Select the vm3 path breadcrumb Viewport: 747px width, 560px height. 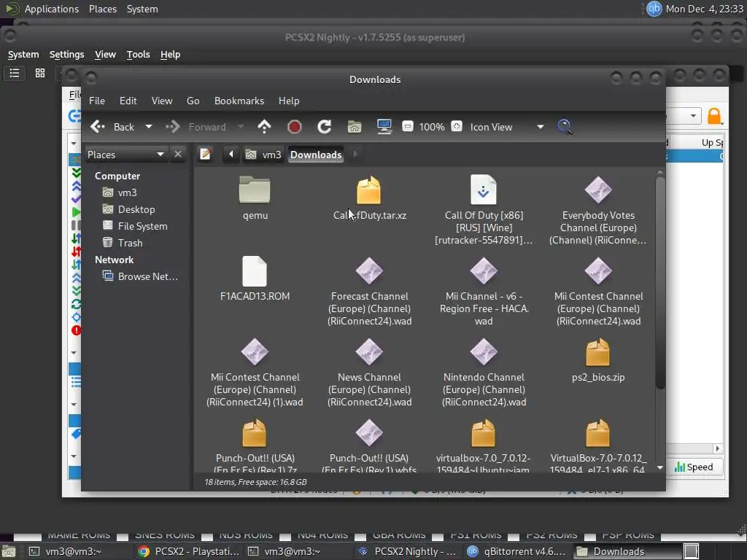pyautogui.click(x=263, y=155)
